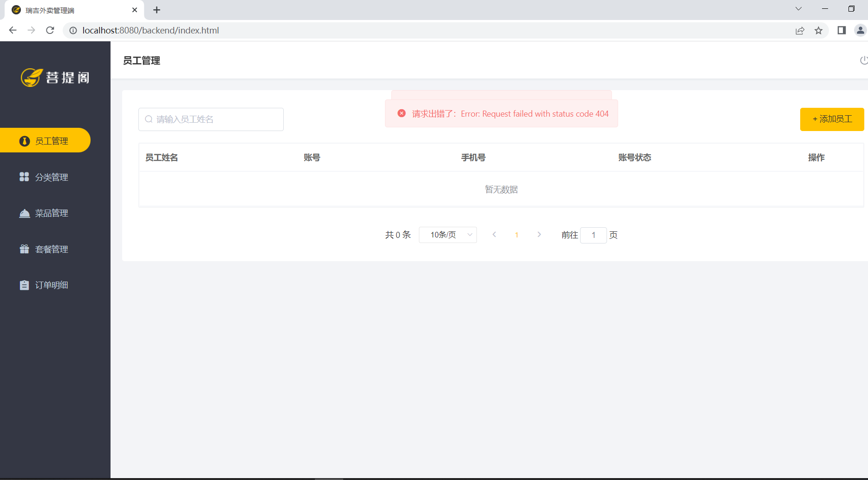Open 订单明细 sidebar menu item
The height and width of the screenshot is (480, 868).
[x=45, y=285]
